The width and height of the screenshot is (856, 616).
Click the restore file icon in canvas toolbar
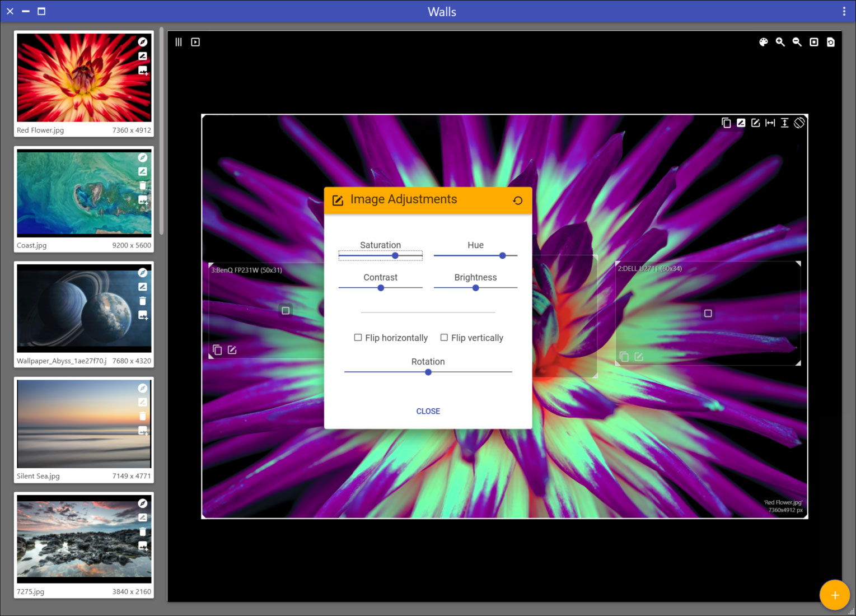[x=831, y=42]
